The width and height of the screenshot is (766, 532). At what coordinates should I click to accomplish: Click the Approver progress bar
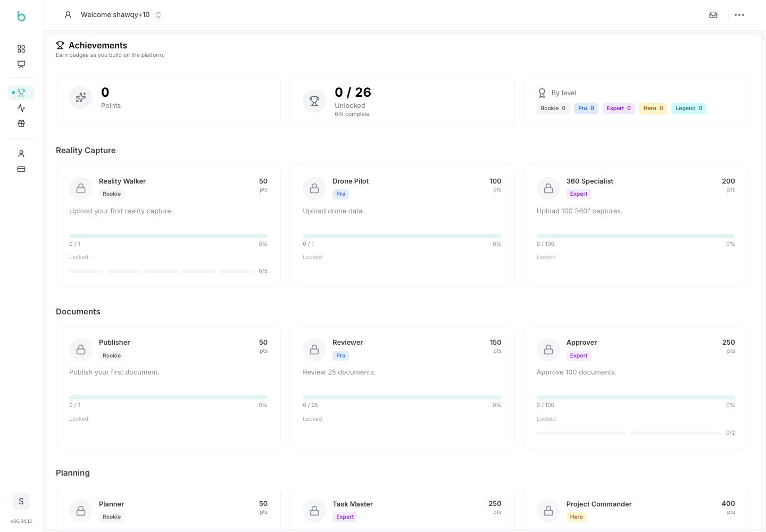pyautogui.click(x=636, y=397)
